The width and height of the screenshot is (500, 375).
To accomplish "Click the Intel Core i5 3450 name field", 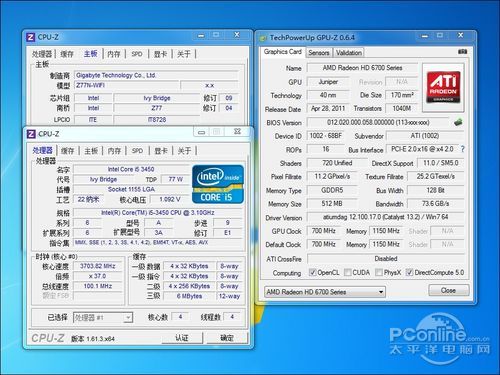I will coord(131,169).
